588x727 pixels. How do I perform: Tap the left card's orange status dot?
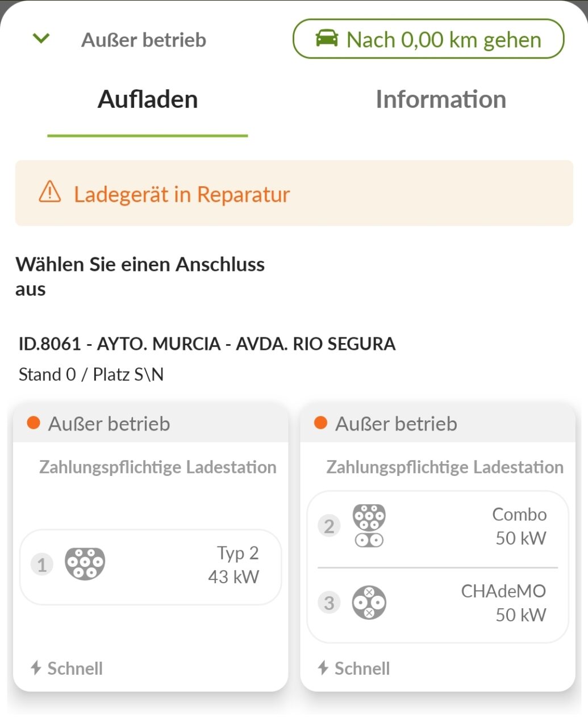[x=34, y=423]
